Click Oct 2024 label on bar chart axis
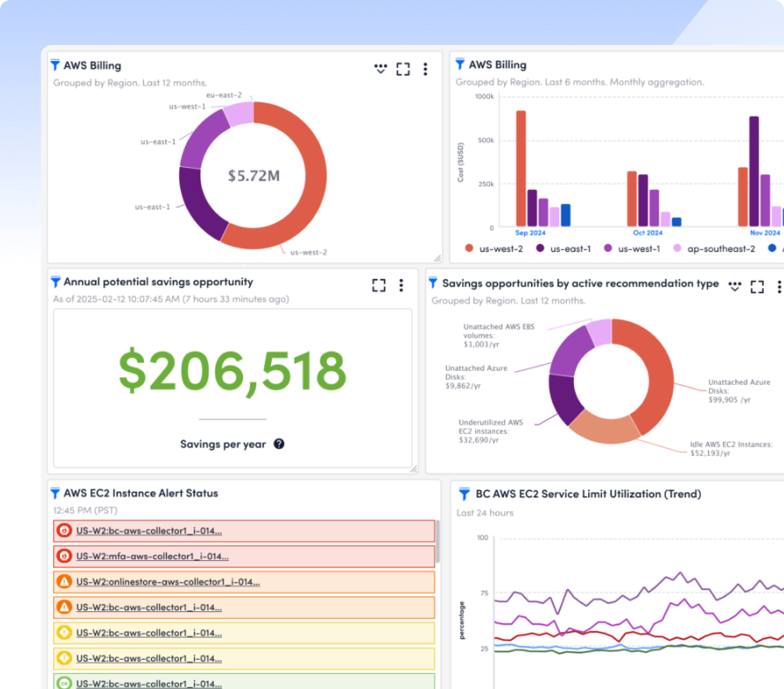The image size is (784, 689). 647,233
